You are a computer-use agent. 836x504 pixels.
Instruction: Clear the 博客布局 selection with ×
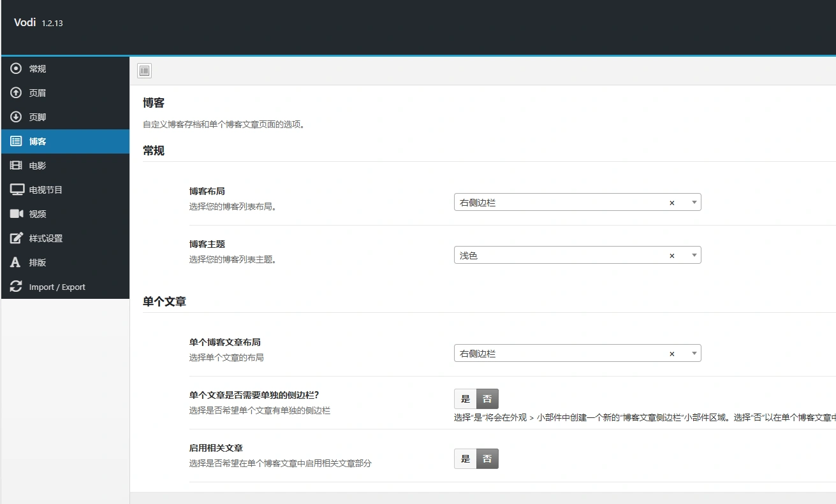pos(671,201)
